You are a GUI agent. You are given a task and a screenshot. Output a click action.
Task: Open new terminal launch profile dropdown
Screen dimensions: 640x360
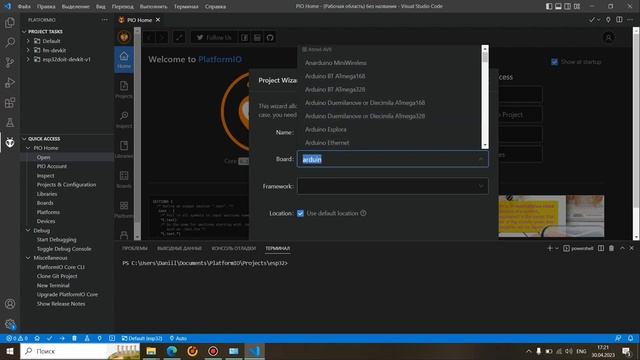click(x=557, y=248)
